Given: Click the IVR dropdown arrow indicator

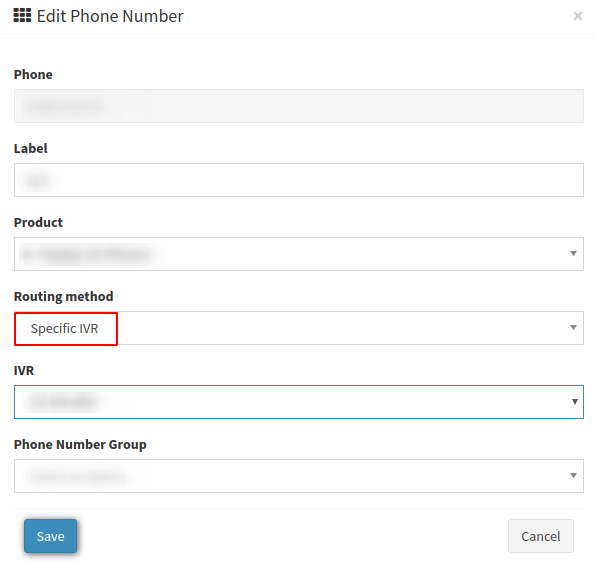Looking at the screenshot, I should tap(575, 402).
